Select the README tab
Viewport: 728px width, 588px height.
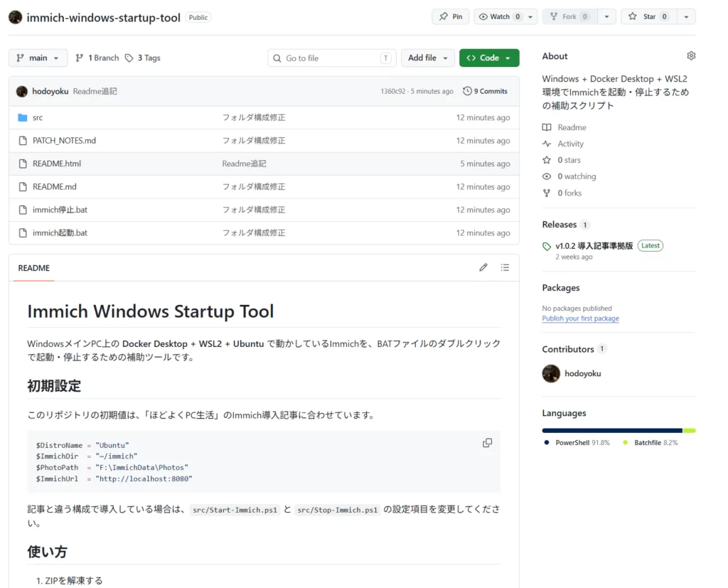click(x=34, y=268)
